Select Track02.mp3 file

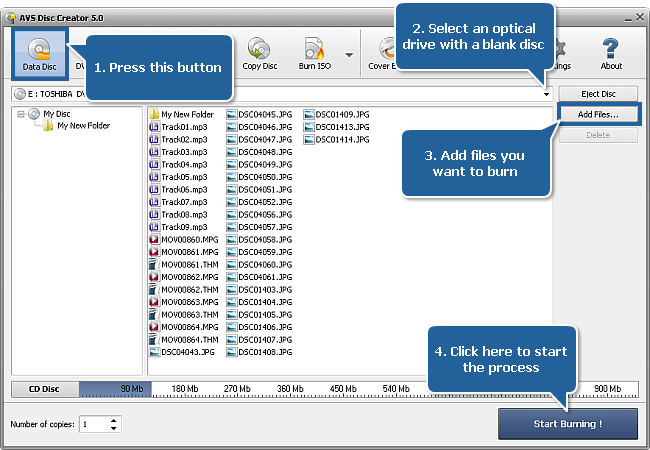coord(179,139)
